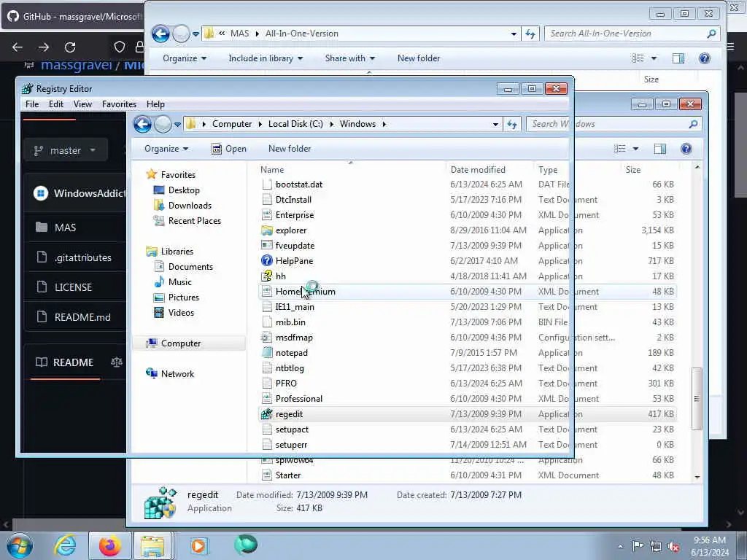The height and width of the screenshot is (560, 747).
Task: Open Windows Explorer taskbar button
Action: (152, 545)
